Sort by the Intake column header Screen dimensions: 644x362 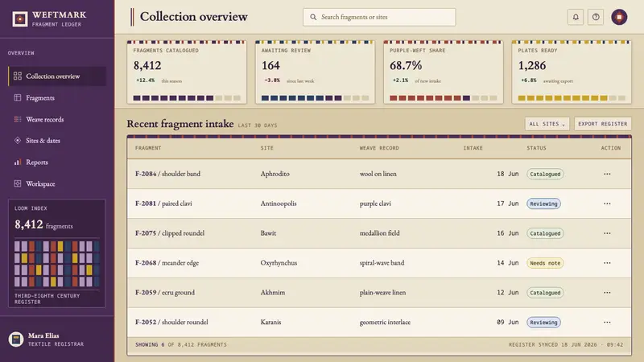click(x=473, y=148)
